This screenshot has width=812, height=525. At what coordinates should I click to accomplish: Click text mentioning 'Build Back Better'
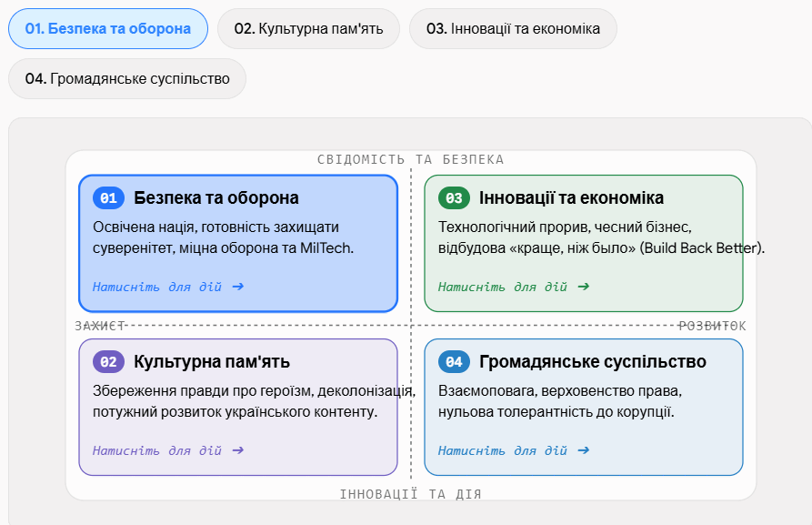(x=601, y=248)
